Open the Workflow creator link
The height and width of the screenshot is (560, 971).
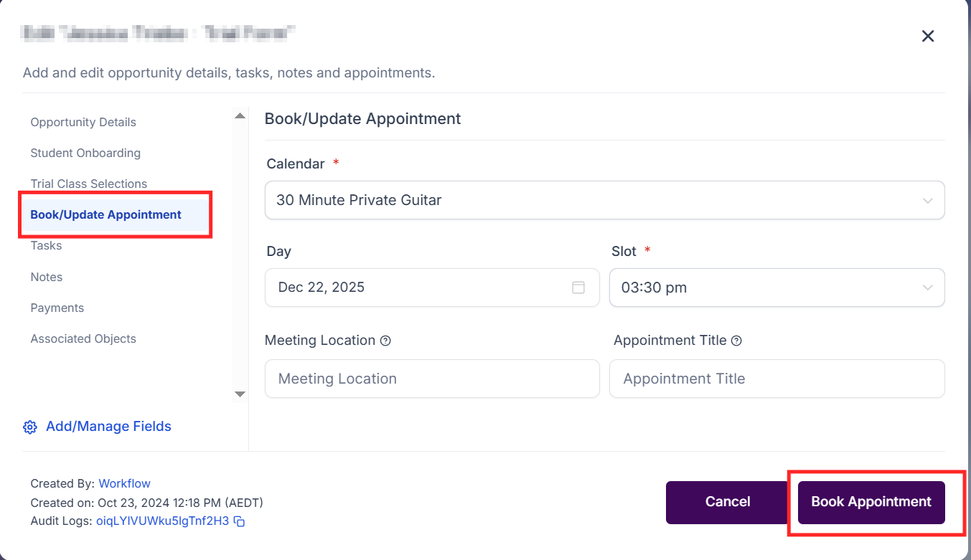pyautogui.click(x=124, y=483)
